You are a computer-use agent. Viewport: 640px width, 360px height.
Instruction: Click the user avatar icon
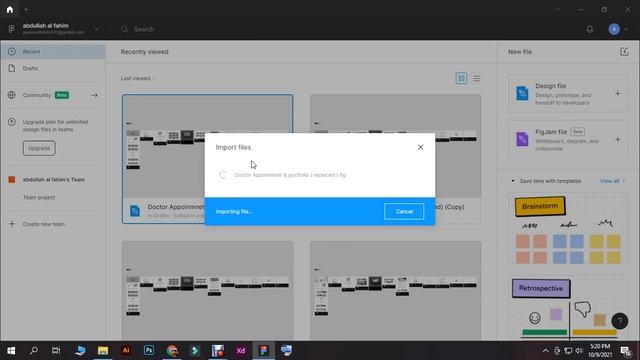tap(614, 29)
